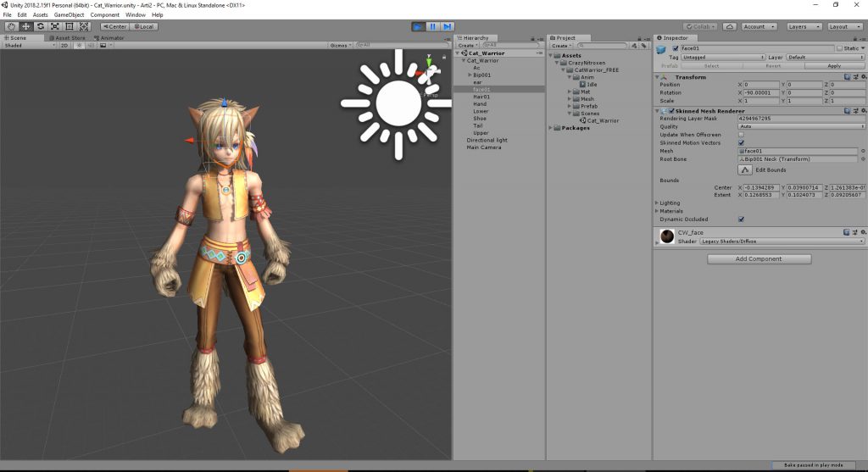
Task: Enable Update When Offscreen checkbox
Action: (741, 135)
